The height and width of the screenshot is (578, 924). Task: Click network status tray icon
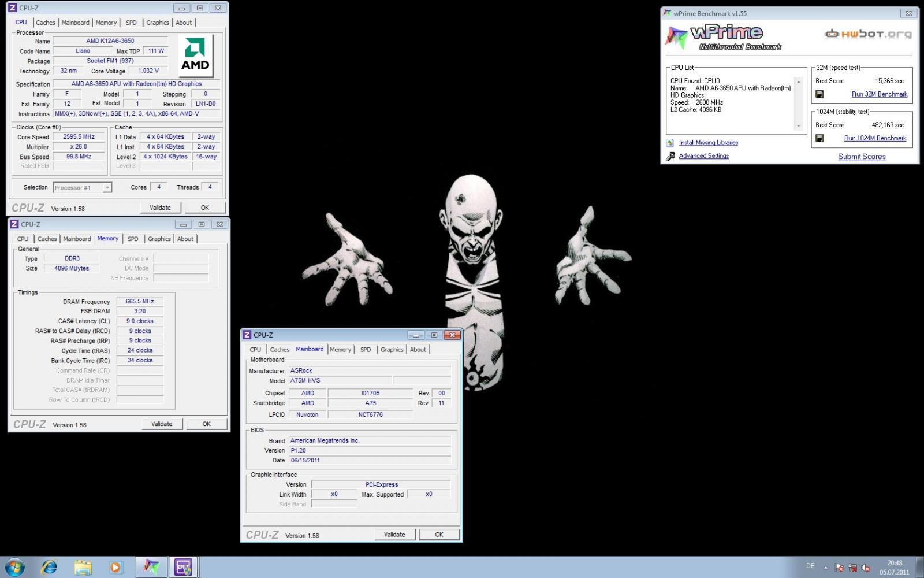(x=852, y=568)
